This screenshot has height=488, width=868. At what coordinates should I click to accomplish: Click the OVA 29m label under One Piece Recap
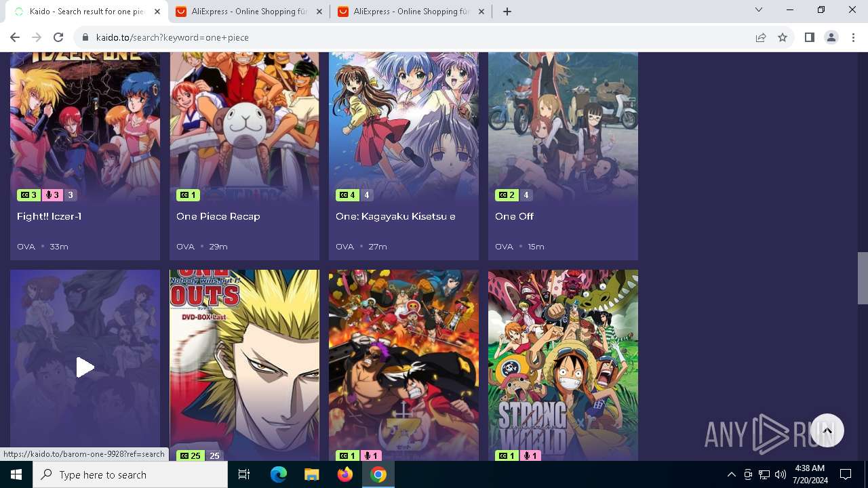(202, 247)
